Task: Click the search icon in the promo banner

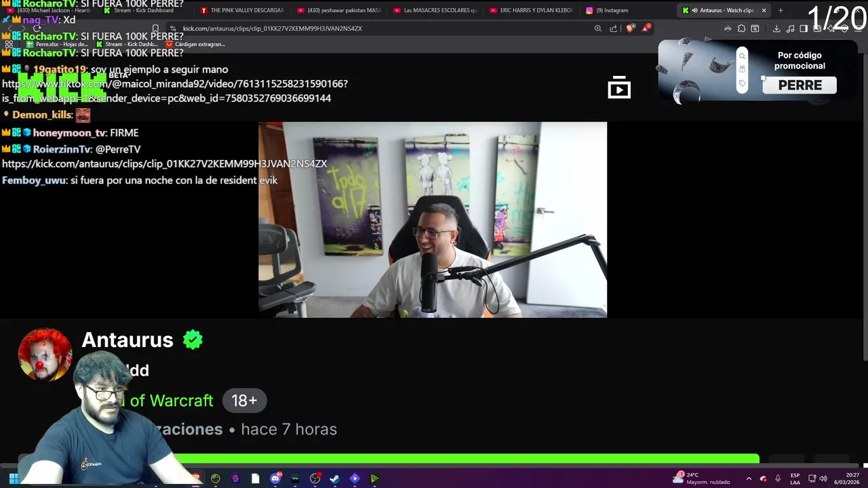Action: point(742,56)
